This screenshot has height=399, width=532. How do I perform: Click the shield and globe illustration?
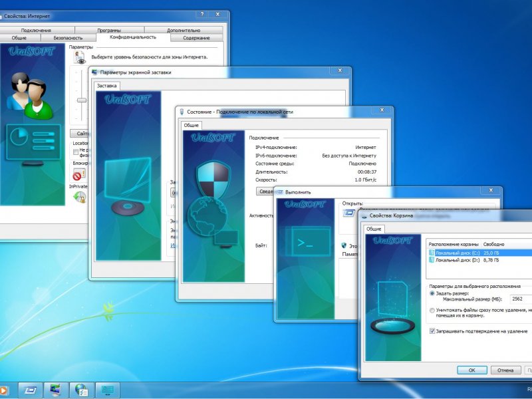(212, 203)
